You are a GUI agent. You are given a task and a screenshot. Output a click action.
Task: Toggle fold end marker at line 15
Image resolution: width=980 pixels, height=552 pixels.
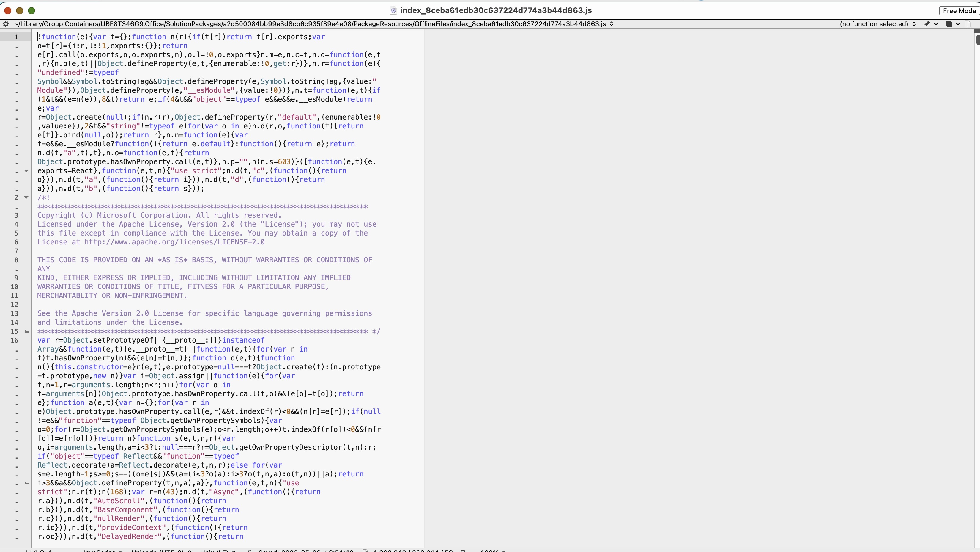[26, 332]
